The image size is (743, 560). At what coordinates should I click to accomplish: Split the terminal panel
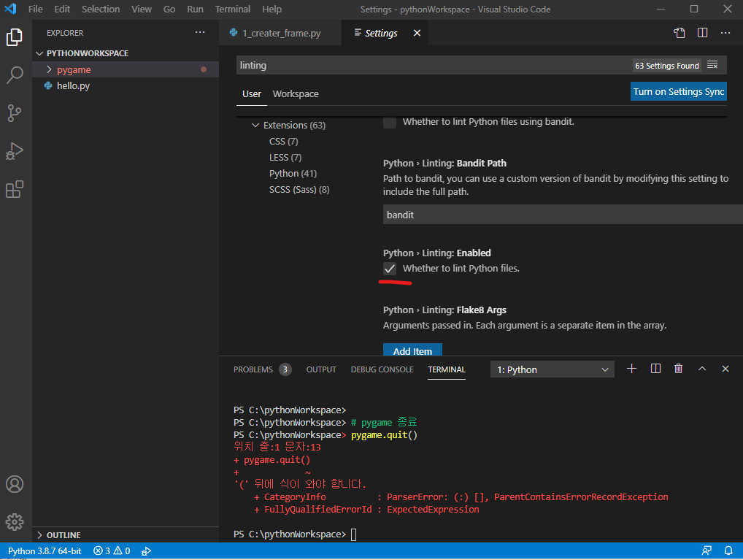[x=655, y=369]
